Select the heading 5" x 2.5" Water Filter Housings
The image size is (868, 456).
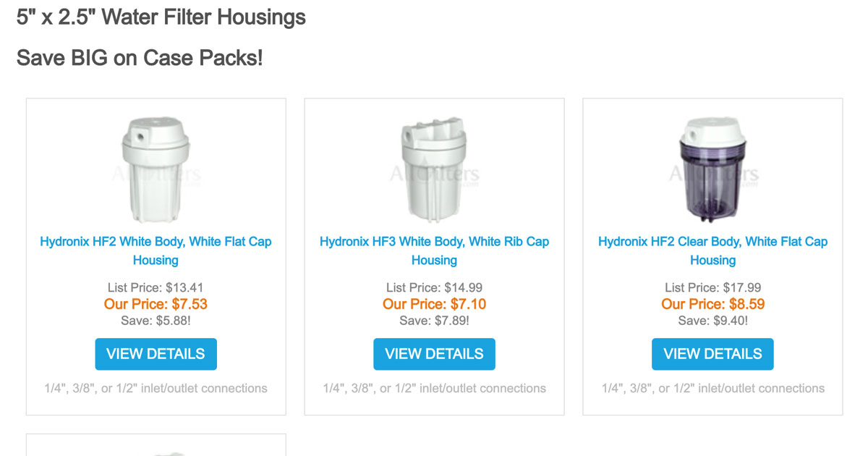tap(161, 17)
